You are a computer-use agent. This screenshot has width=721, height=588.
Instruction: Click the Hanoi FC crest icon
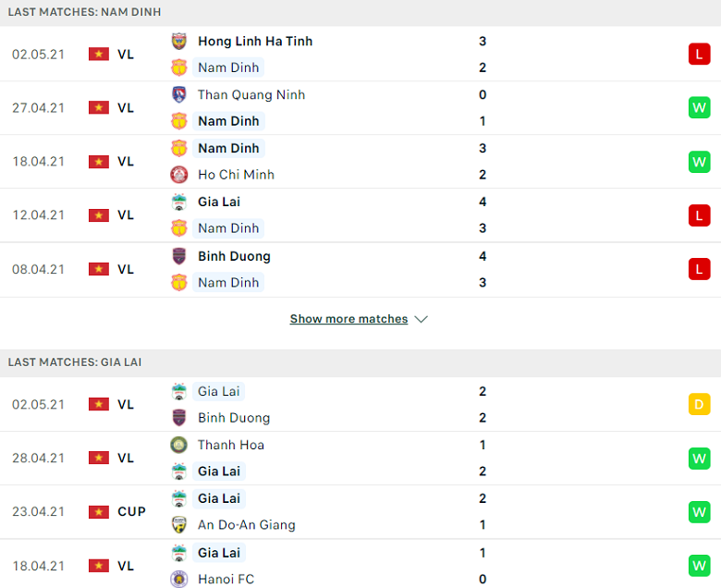(x=179, y=579)
